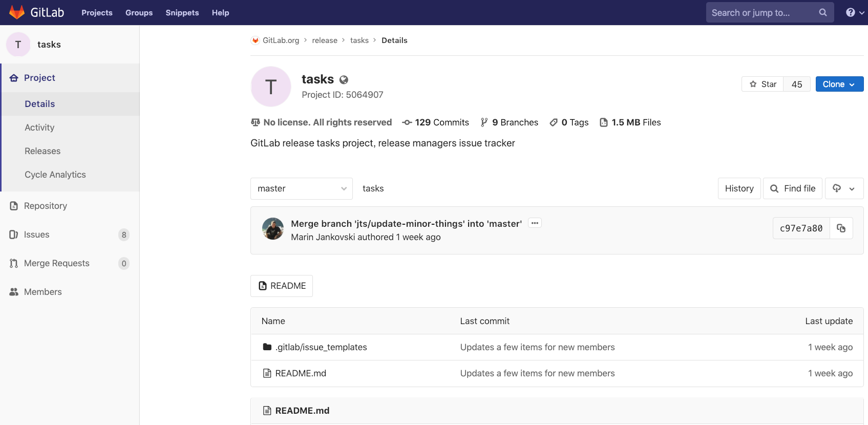Screen dimensions: 868x425
Task: Click the Merge Requests icon
Action: pos(14,263)
